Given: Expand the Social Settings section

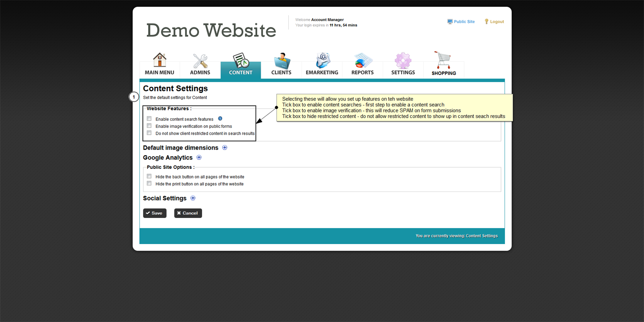Looking at the screenshot, I should 193,198.
